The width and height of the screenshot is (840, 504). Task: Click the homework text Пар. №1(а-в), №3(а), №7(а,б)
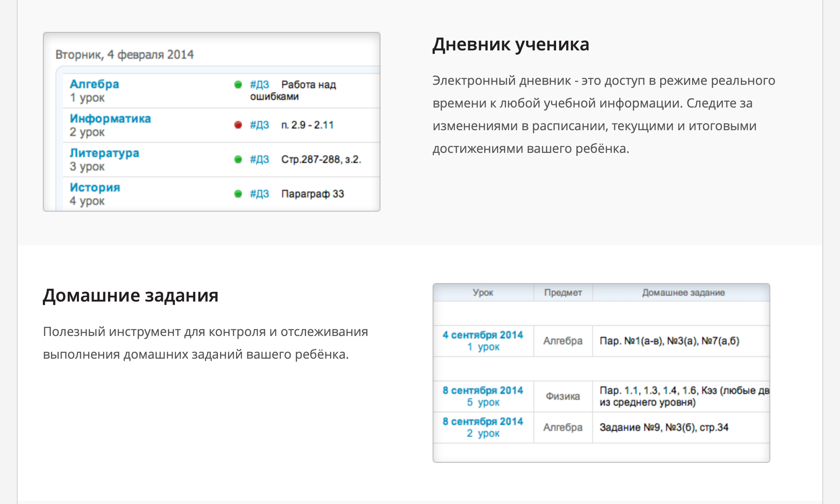click(669, 341)
